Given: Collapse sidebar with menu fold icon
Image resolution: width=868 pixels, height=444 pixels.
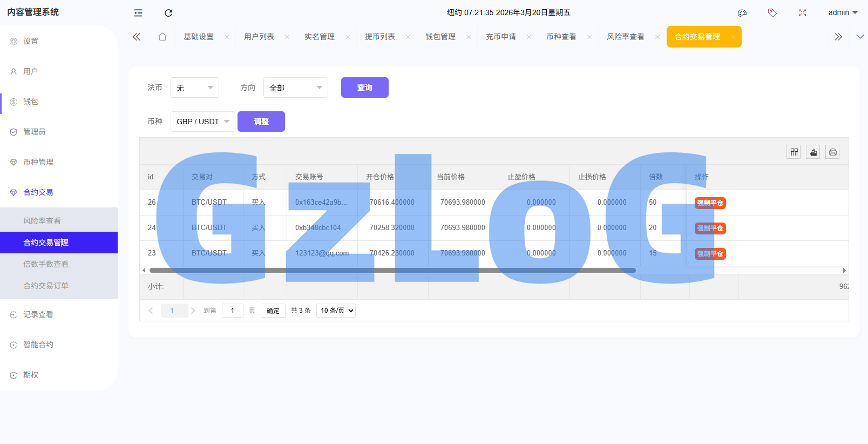Looking at the screenshot, I should [x=138, y=13].
